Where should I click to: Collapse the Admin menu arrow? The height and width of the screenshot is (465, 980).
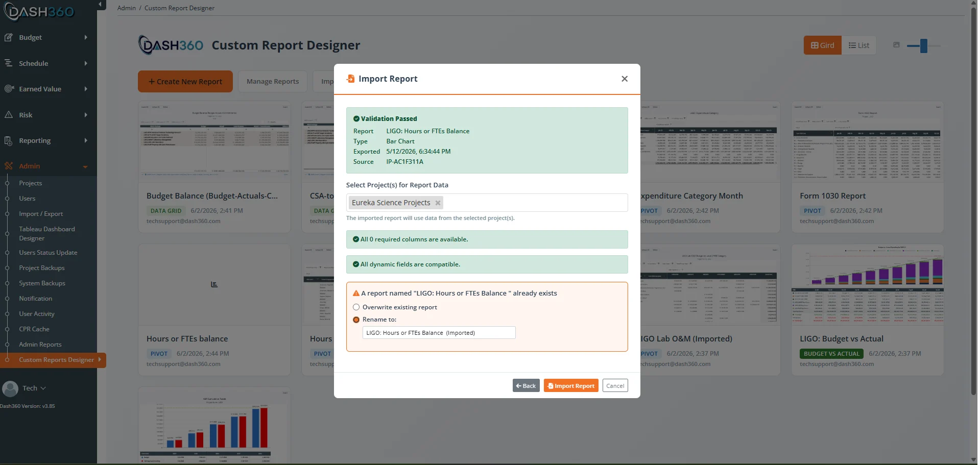pyautogui.click(x=85, y=166)
